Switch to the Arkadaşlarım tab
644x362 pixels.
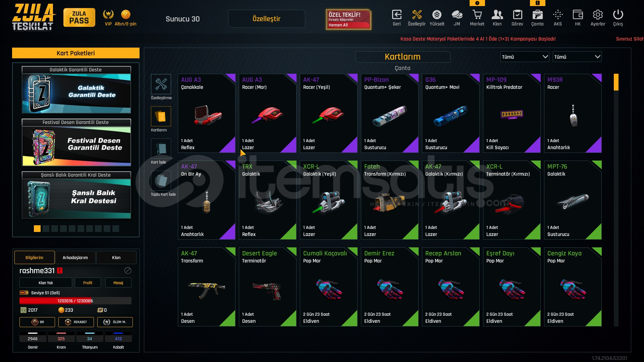pyautogui.click(x=75, y=257)
